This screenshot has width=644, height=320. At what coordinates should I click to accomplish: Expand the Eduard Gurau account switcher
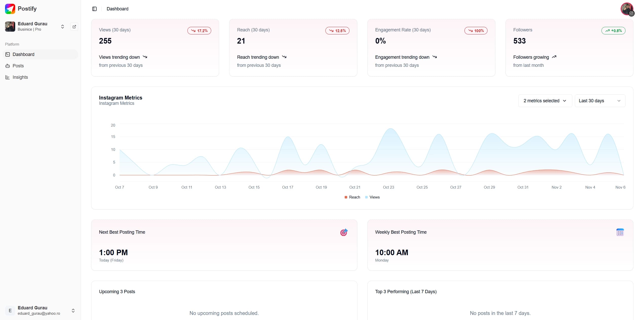(62, 26)
